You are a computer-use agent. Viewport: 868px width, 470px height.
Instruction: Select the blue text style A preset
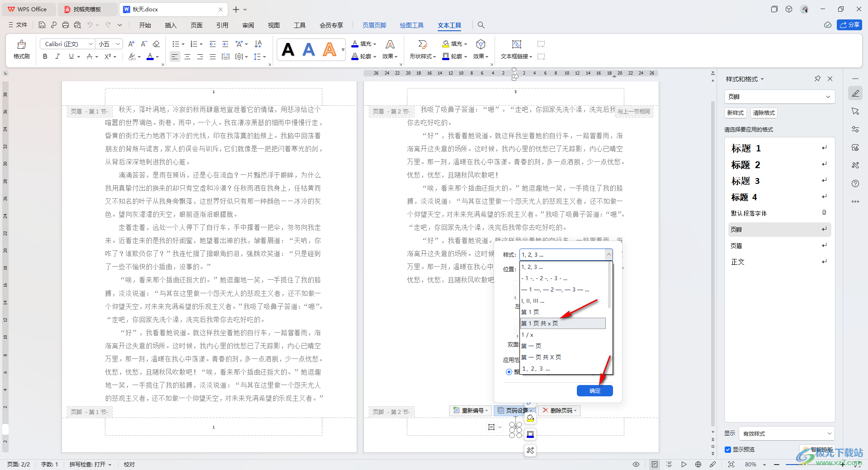[x=309, y=49]
